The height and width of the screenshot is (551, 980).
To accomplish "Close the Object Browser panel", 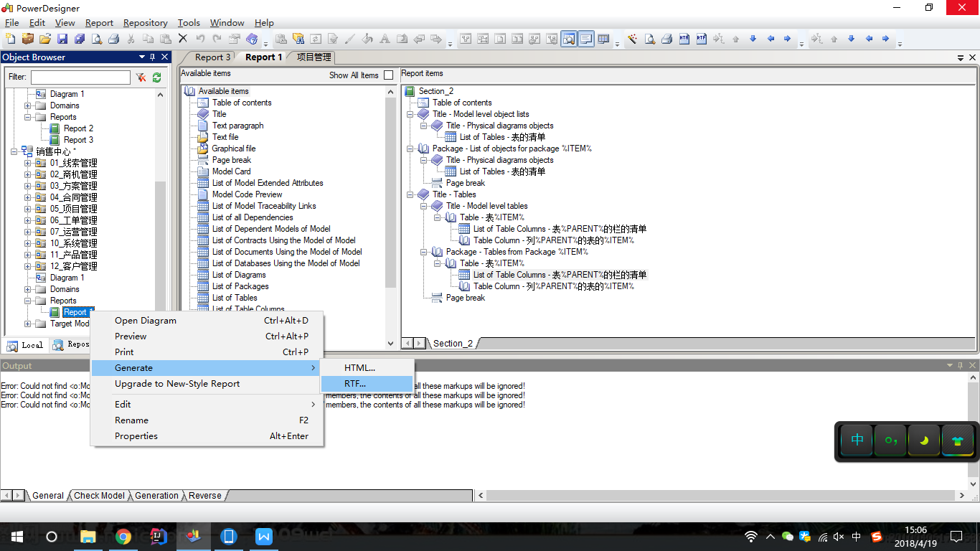I will [165, 57].
